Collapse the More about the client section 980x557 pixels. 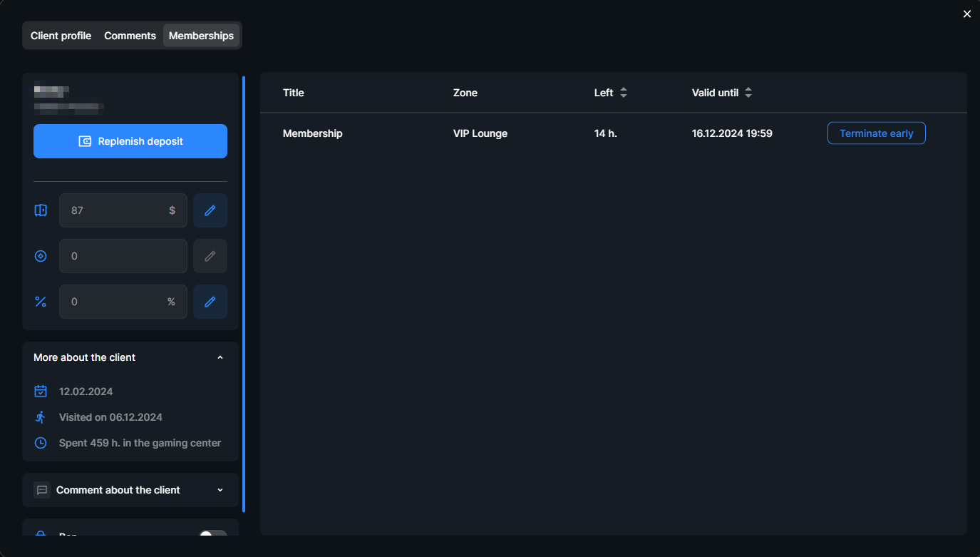pyautogui.click(x=220, y=357)
